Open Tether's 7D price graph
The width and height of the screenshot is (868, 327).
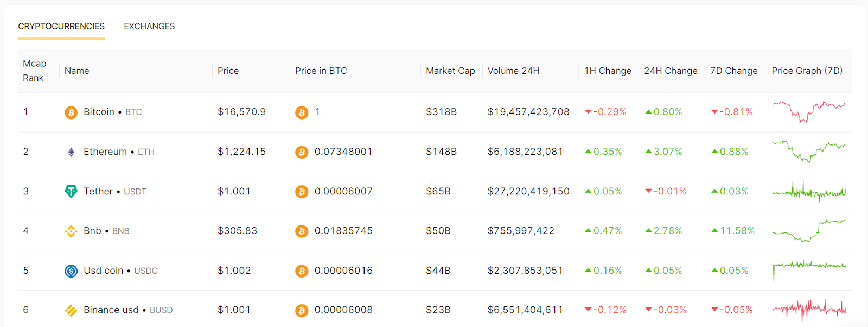click(809, 191)
